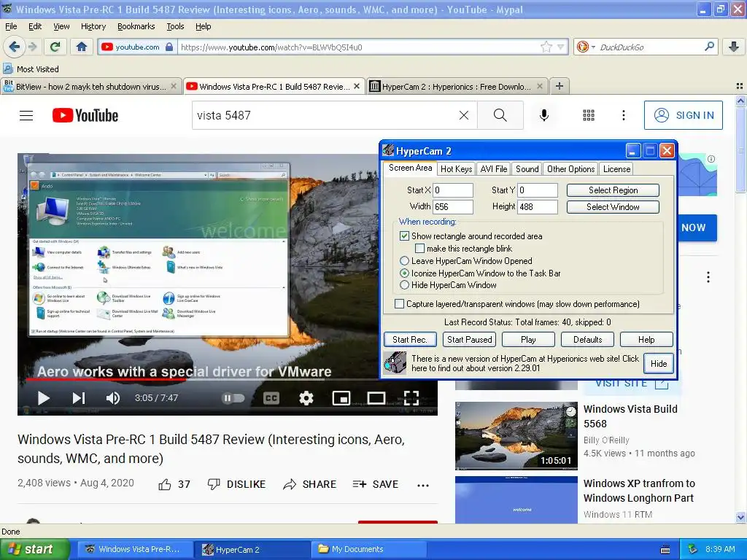
Task: Open the URL bar history dropdown arrow
Action: [561, 47]
